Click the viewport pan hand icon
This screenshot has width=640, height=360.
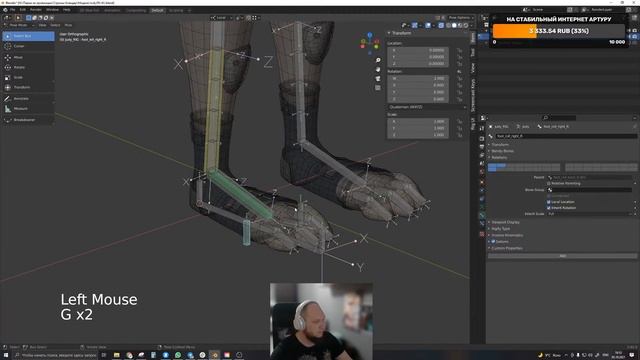click(378, 69)
